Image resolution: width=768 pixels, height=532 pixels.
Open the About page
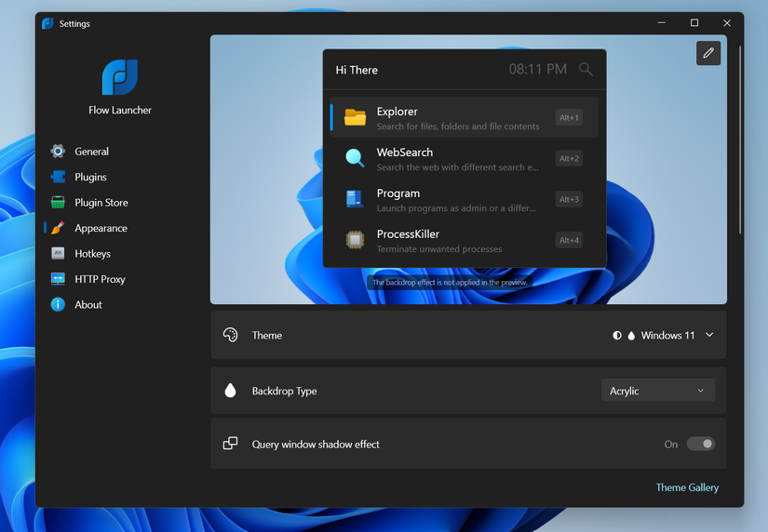(88, 304)
